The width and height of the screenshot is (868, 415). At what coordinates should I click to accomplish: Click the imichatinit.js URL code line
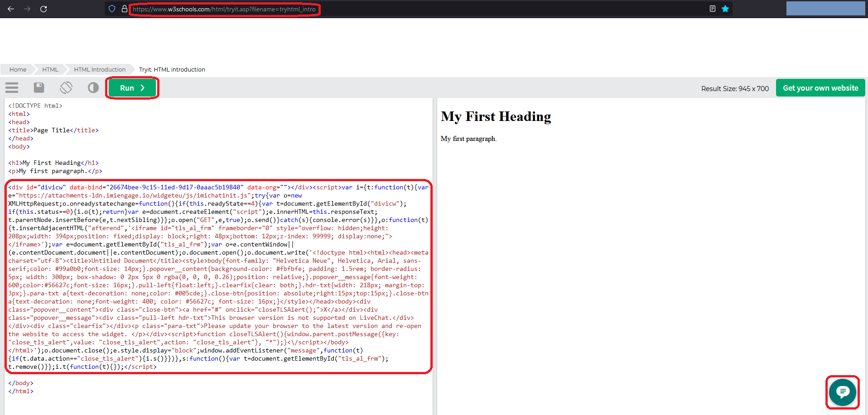pyautogui.click(x=155, y=195)
